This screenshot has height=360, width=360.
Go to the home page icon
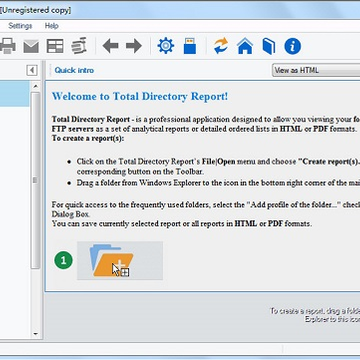tap(245, 46)
